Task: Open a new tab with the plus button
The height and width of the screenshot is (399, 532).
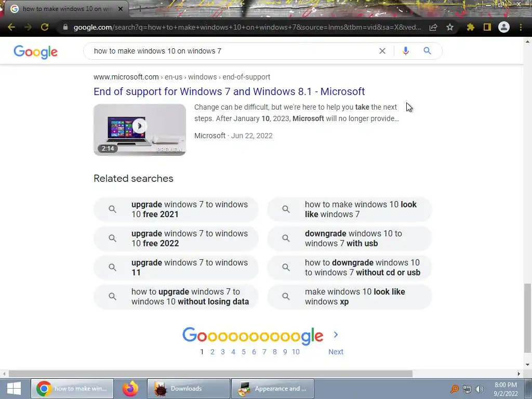Action: point(140,9)
